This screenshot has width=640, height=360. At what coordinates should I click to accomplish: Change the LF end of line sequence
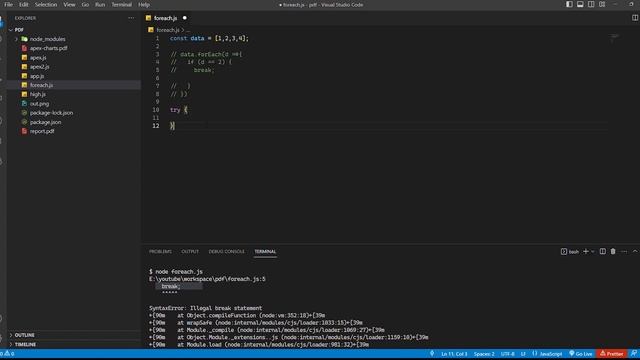pyautogui.click(x=523, y=353)
